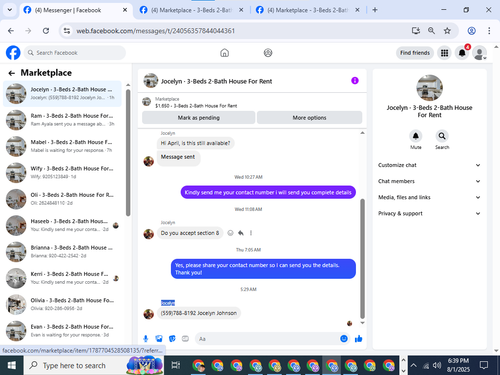View site information icon in address bar
This screenshot has height=375, width=500.
67,31
